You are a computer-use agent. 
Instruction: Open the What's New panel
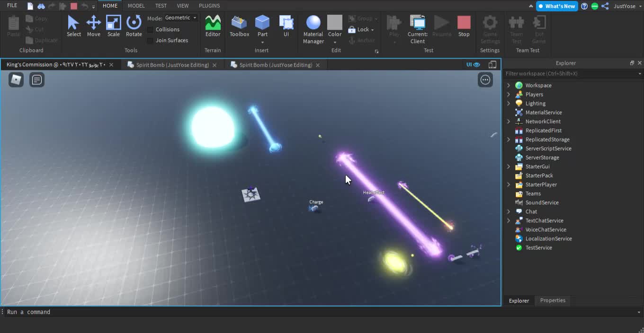click(x=557, y=6)
